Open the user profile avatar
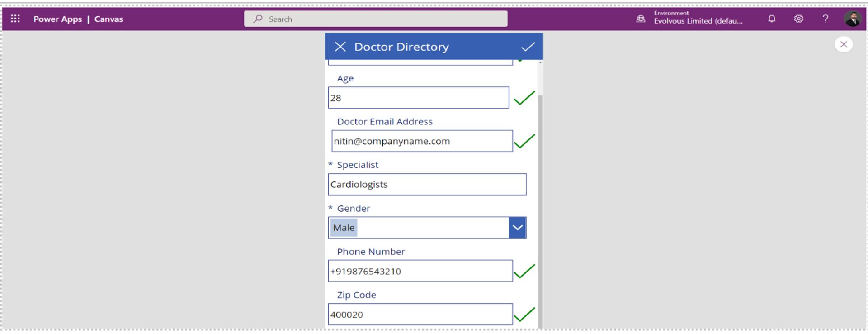The image size is (868, 334). (x=852, y=19)
